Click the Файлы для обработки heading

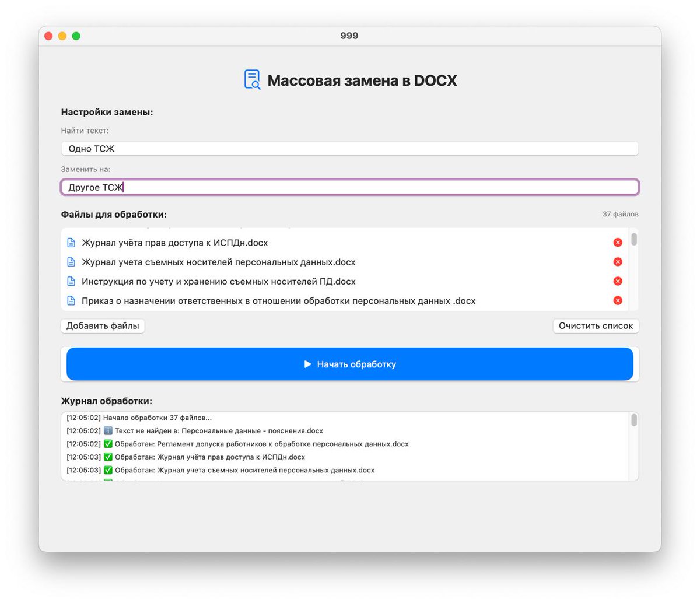click(x=114, y=215)
